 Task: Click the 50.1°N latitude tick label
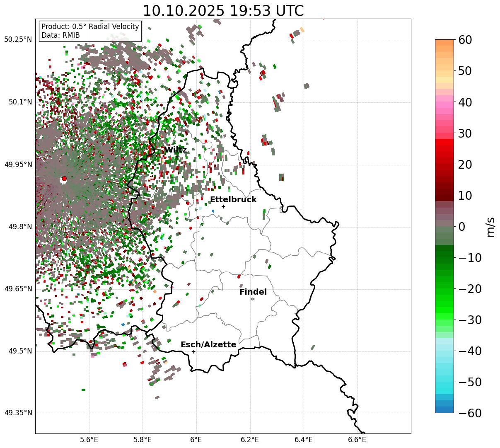pyautogui.click(x=19, y=102)
